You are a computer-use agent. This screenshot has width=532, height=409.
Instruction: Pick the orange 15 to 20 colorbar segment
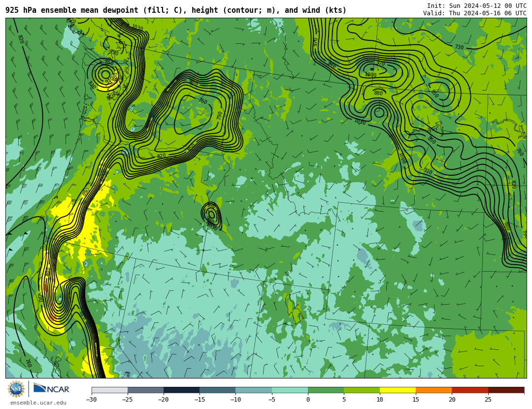tap(434, 390)
